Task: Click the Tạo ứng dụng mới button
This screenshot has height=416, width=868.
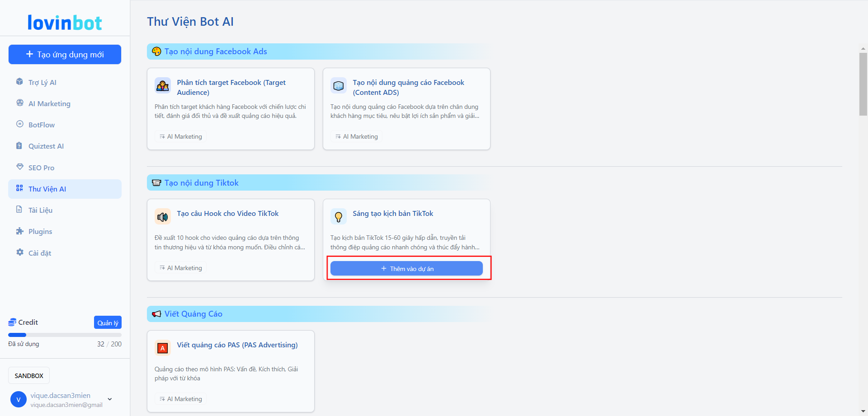Action: 65,54
